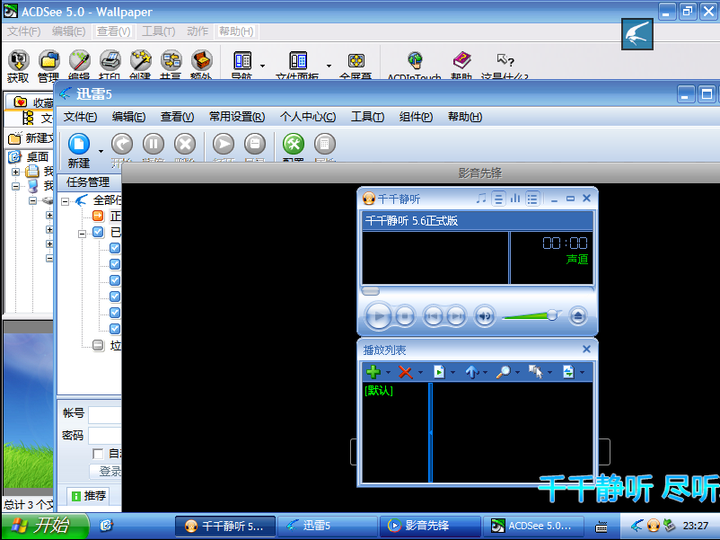Expand the Thunder New task dropdown arrow
Viewport: 720px width, 540px height.
coord(101,151)
